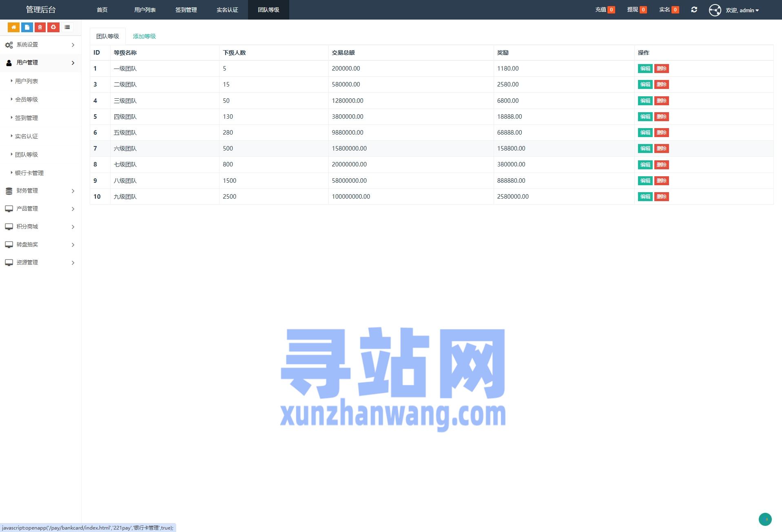
Task: Open sidebar item 用户列表
Action: click(x=27, y=81)
